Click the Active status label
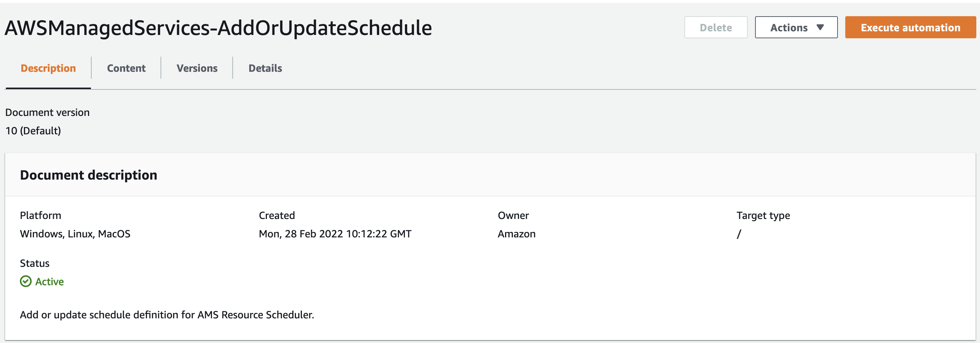 click(x=49, y=282)
